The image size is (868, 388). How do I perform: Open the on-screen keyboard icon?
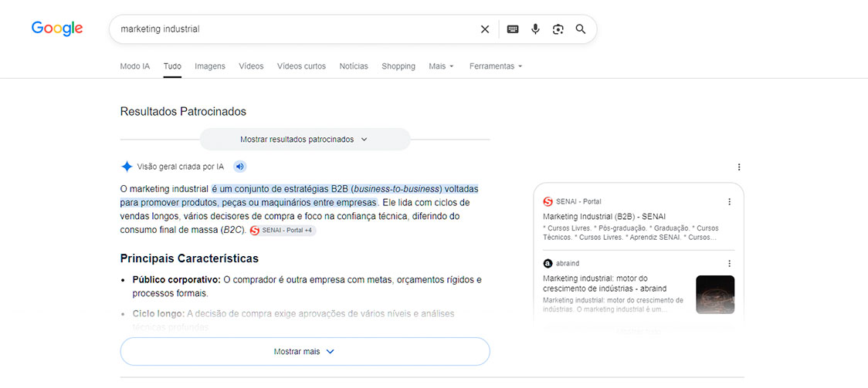(x=513, y=29)
